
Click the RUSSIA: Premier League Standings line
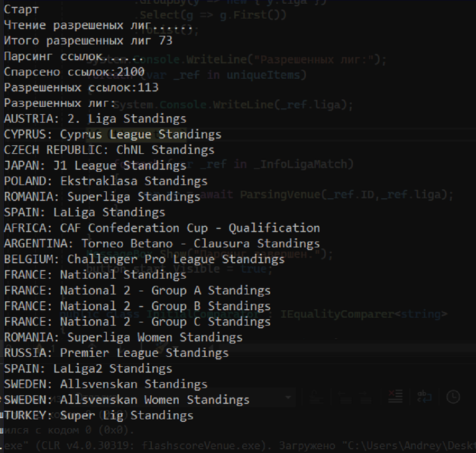pos(116,353)
